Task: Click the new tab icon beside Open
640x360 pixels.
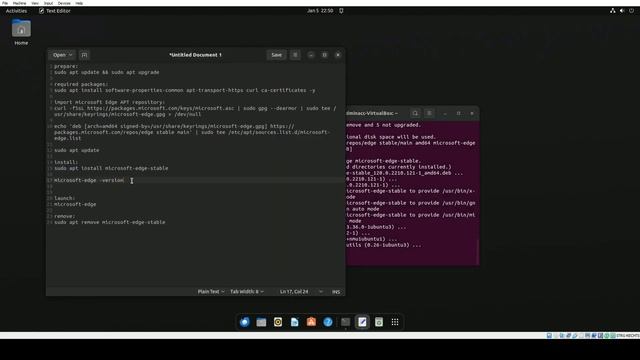Action: [x=84, y=55]
